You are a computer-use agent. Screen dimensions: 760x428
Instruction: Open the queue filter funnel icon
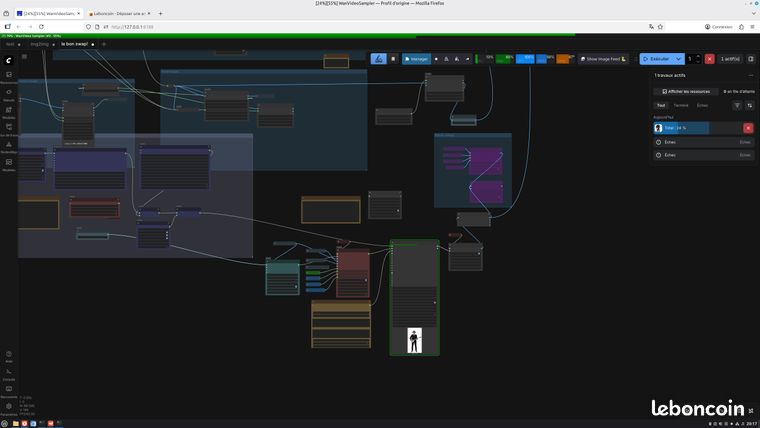pyautogui.click(x=737, y=105)
